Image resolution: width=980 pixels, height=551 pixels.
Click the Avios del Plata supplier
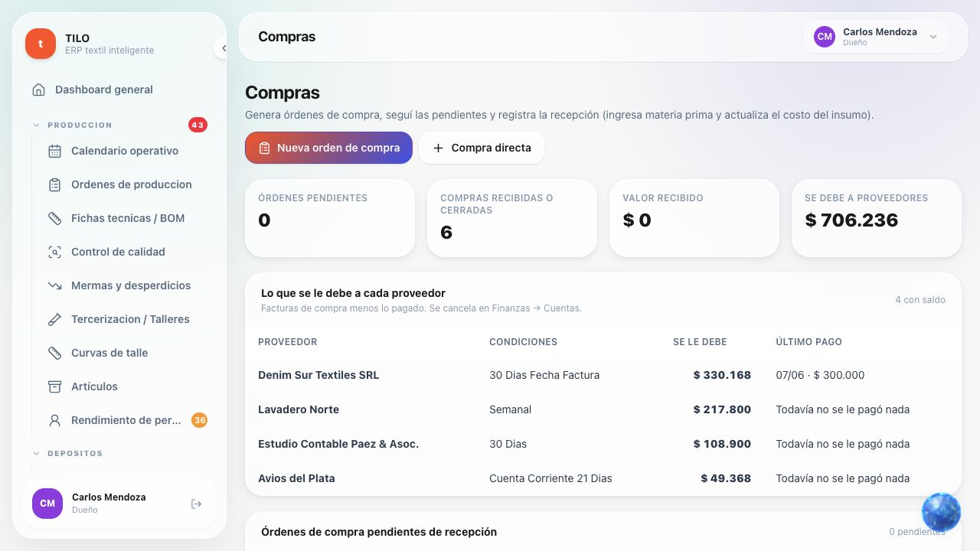[296, 478]
